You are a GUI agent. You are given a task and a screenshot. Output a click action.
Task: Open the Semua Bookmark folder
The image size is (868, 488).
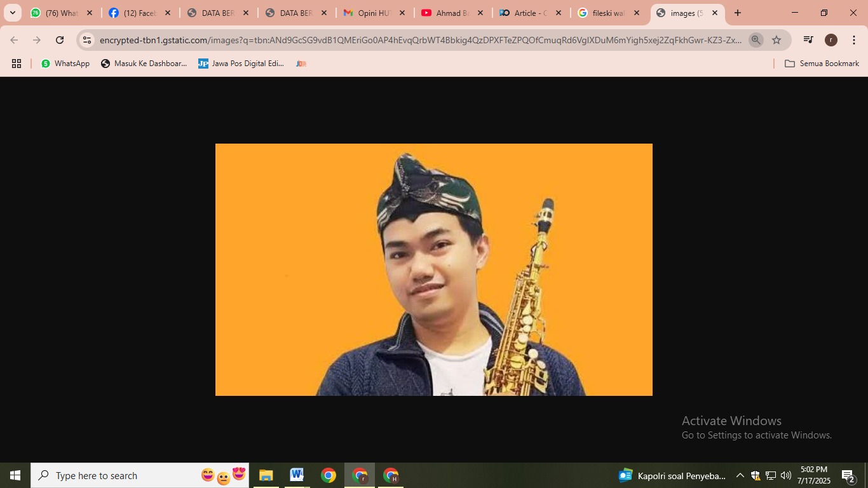point(822,64)
